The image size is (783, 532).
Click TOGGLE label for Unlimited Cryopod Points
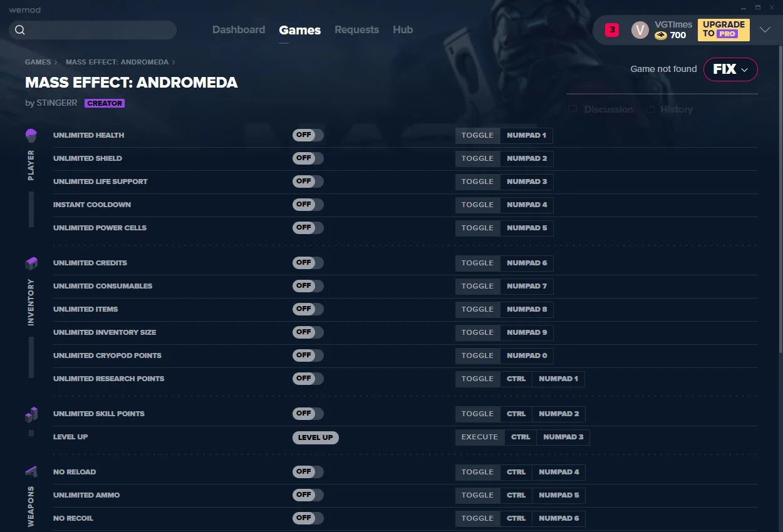[x=477, y=356]
